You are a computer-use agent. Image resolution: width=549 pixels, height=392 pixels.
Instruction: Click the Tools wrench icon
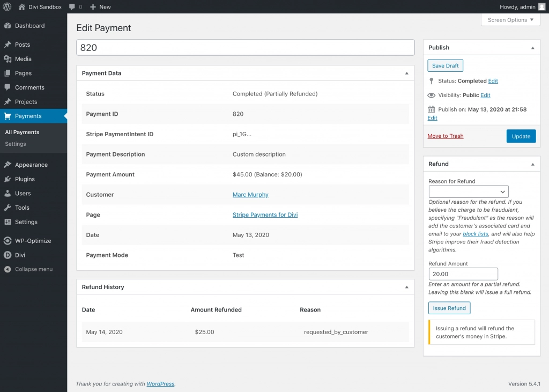[x=8, y=208]
